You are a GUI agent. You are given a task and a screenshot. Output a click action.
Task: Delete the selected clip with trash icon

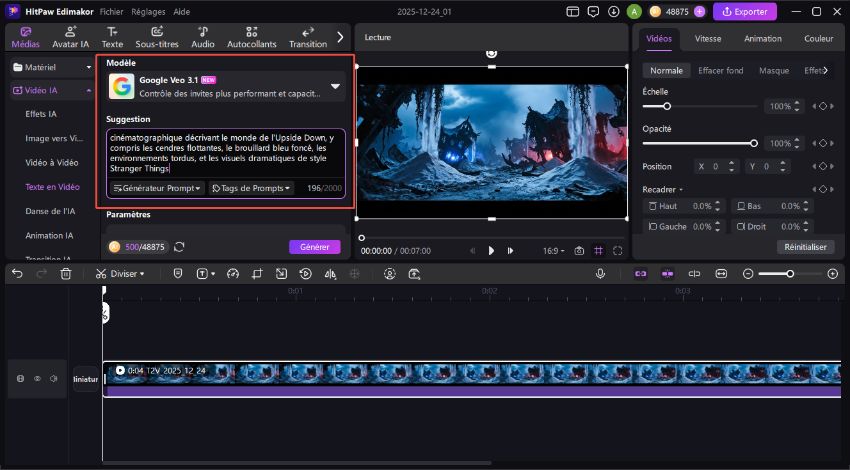pyautogui.click(x=66, y=273)
